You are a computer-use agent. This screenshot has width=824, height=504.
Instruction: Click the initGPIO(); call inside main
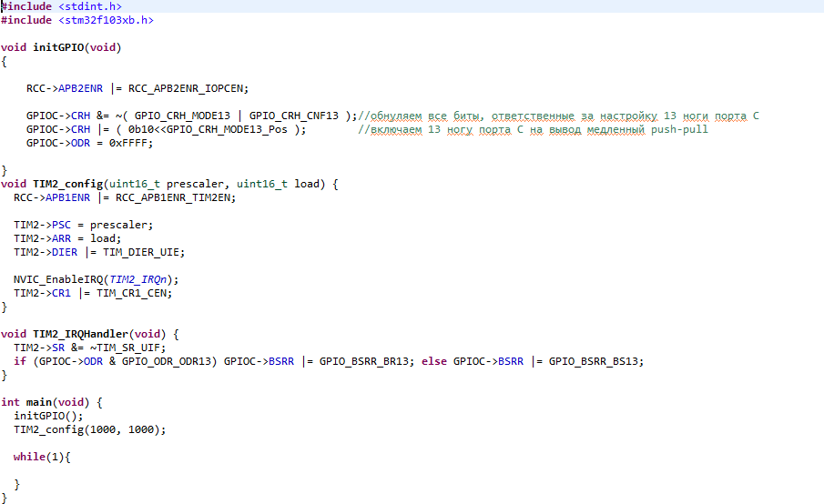[x=48, y=416]
